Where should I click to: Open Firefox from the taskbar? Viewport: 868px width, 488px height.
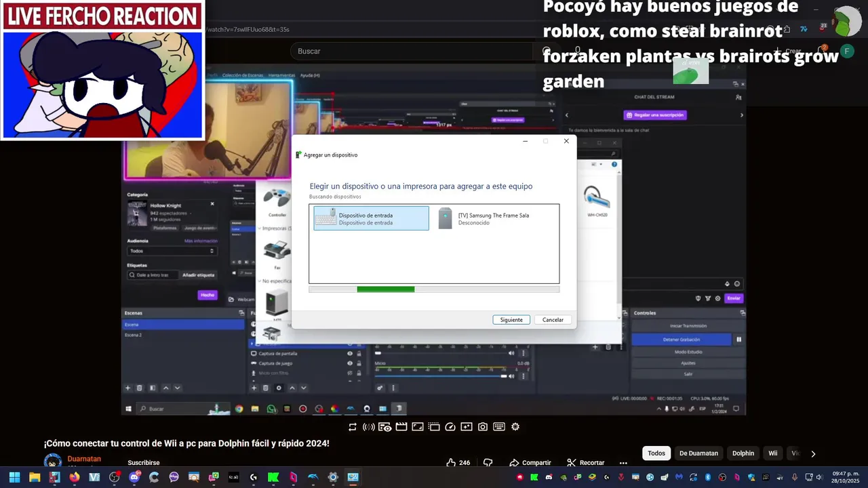(74, 477)
